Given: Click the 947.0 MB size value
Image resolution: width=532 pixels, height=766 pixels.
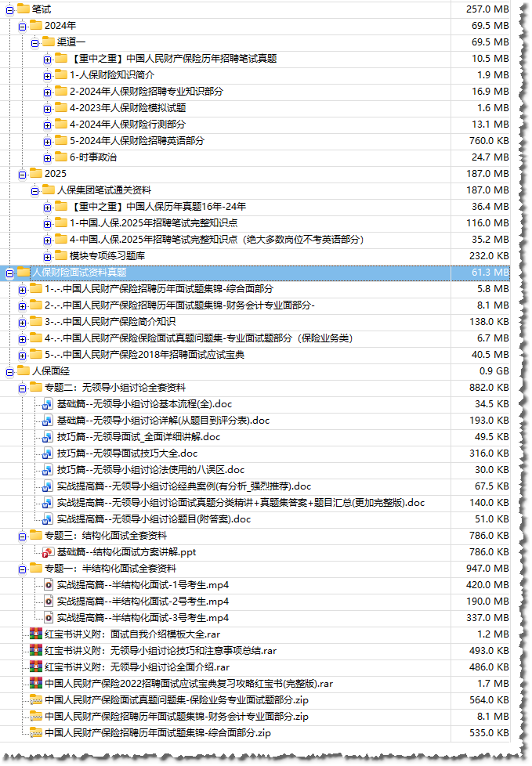Looking at the screenshot, I should (487, 568).
